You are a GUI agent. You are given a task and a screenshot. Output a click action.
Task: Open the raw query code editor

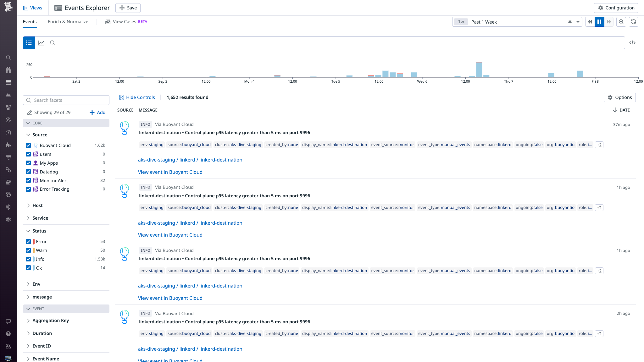click(x=632, y=42)
